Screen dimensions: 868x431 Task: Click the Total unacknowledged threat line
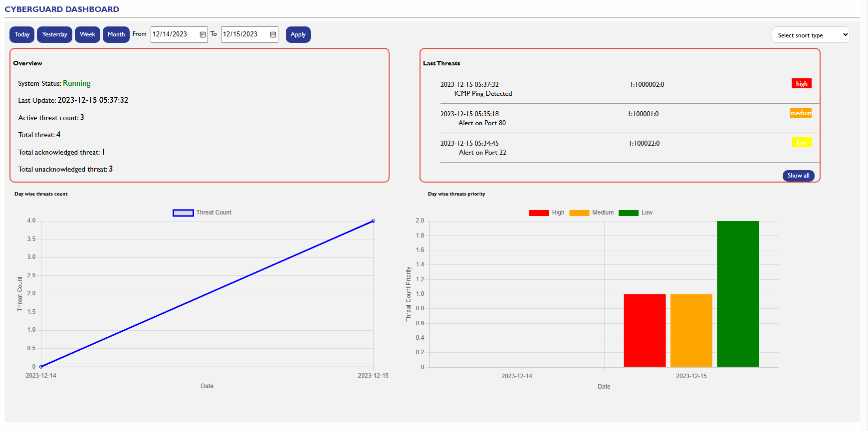tap(65, 169)
